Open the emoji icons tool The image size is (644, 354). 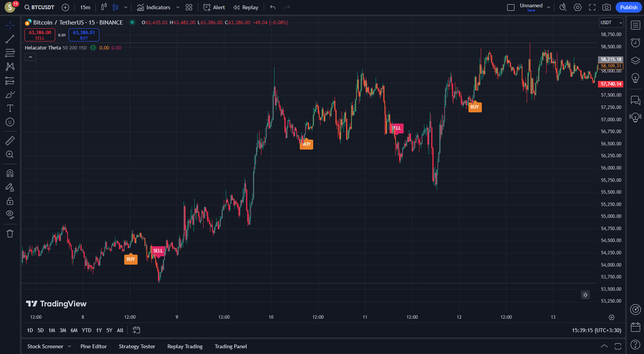[10, 122]
